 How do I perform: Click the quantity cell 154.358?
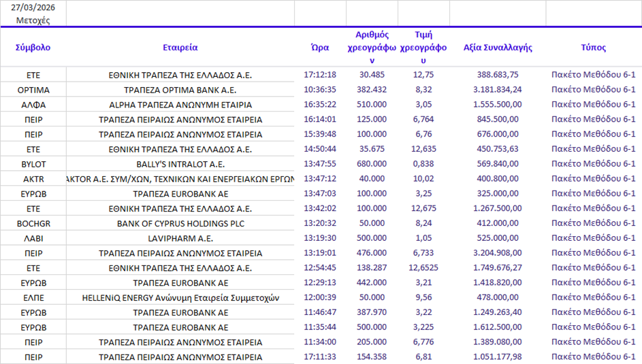(x=372, y=357)
